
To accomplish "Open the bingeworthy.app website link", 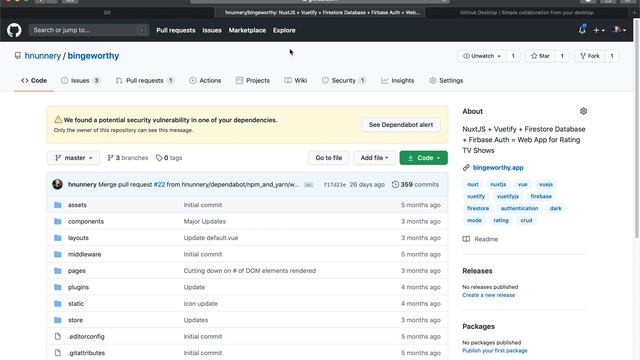I will [498, 167].
